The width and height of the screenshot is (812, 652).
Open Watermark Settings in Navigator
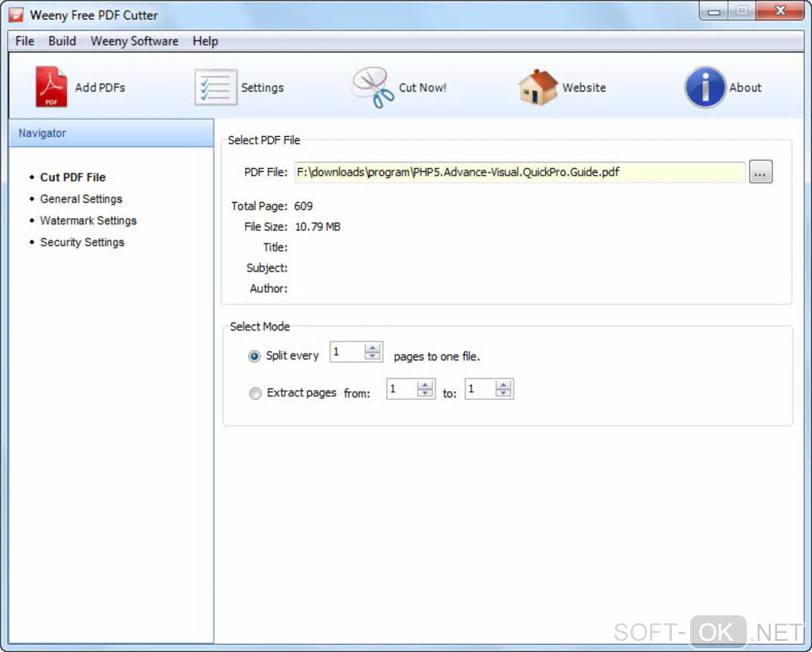click(x=88, y=221)
